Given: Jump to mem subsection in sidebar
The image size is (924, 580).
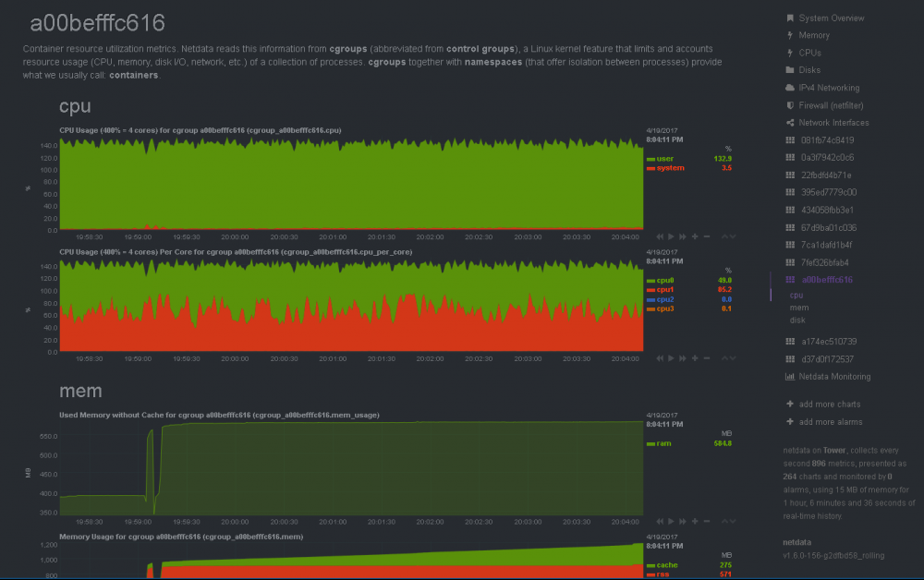Looking at the screenshot, I should click(799, 308).
